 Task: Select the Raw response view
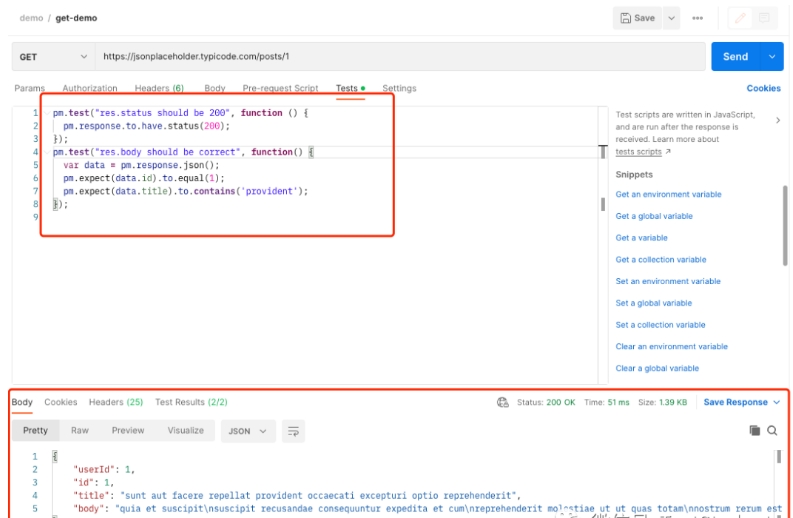(x=80, y=430)
